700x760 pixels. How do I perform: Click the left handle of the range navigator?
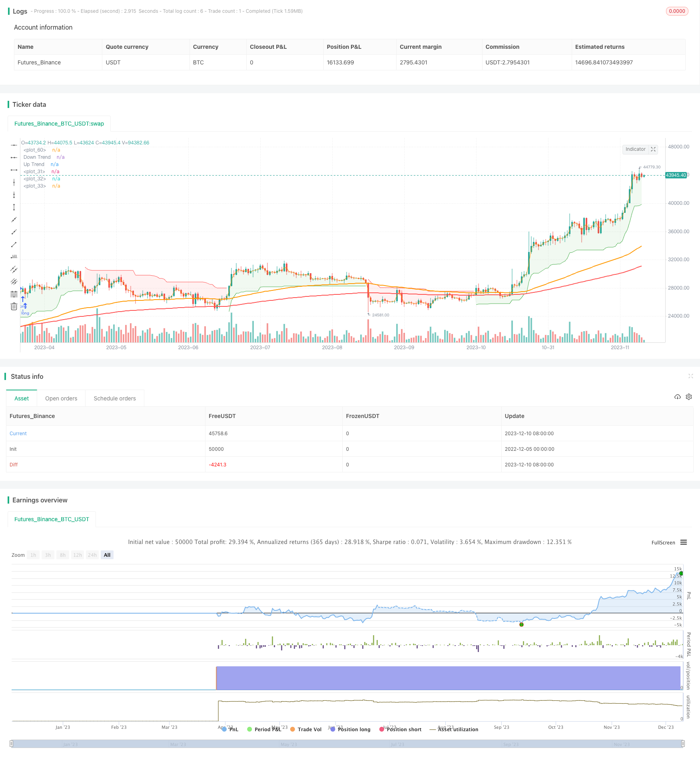pyautogui.click(x=12, y=744)
